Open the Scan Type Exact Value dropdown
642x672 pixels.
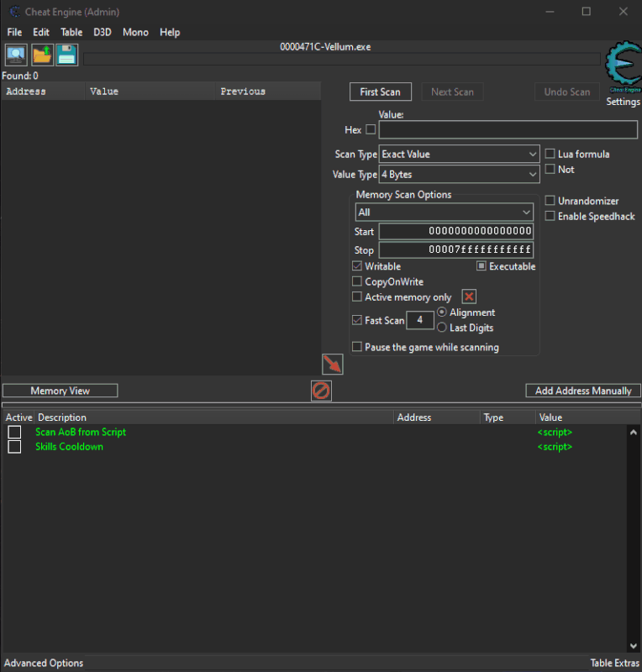(x=459, y=154)
